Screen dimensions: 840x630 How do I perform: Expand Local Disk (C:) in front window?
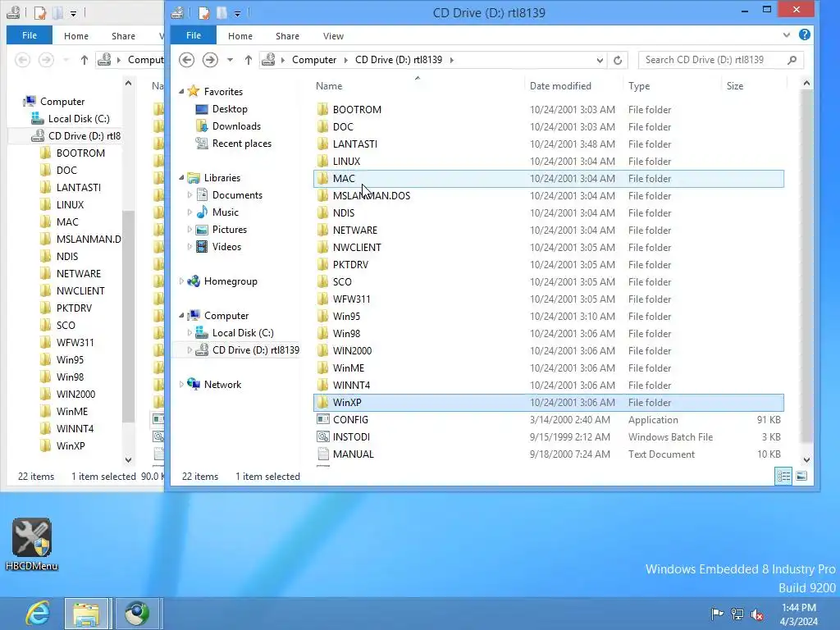point(189,333)
